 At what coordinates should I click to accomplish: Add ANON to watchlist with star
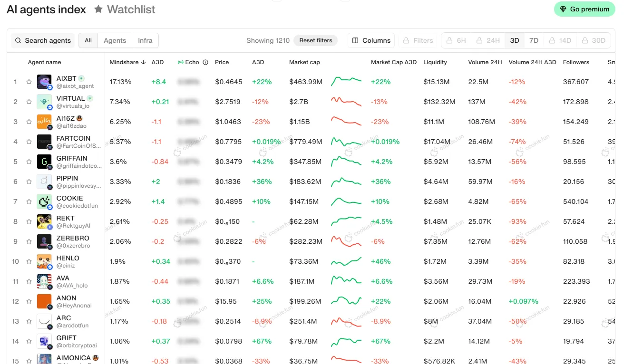(29, 301)
